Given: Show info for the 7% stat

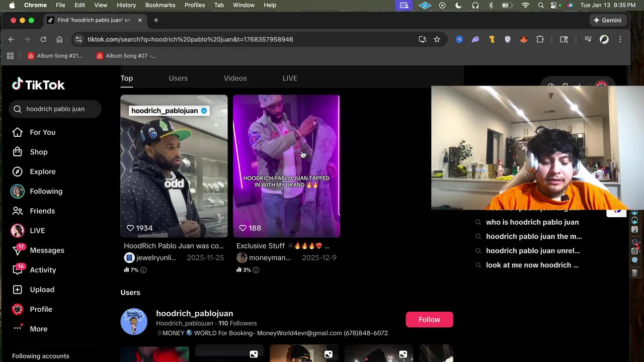Looking at the screenshot, I should (x=143, y=270).
